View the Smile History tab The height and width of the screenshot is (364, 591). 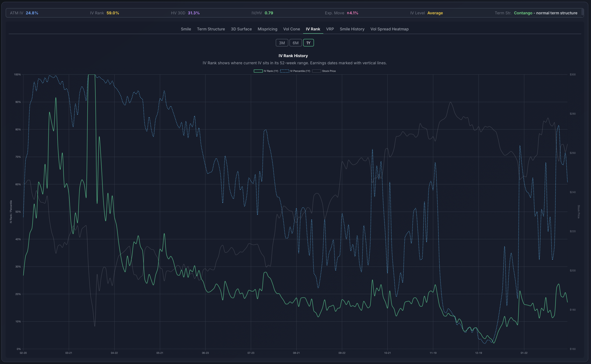[352, 29]
